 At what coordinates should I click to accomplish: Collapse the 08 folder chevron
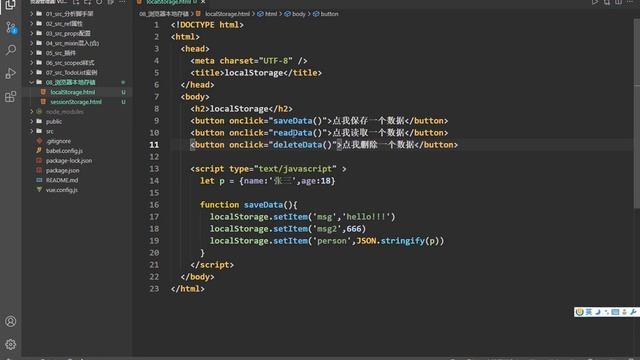(31, 82)
